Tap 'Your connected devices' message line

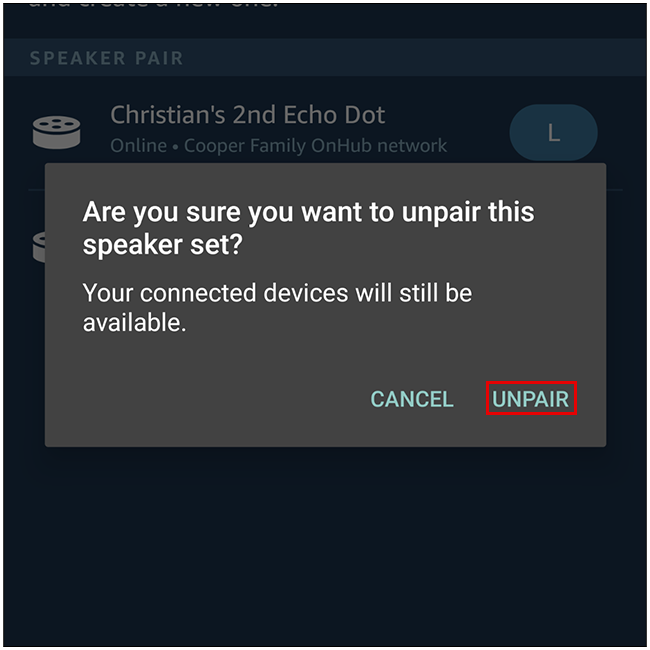277,293
